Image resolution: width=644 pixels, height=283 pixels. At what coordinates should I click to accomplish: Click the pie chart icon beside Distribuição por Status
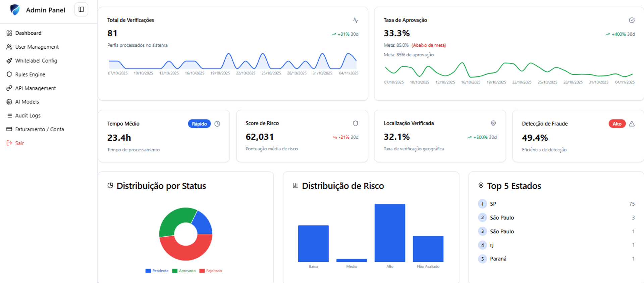(110, 185)
